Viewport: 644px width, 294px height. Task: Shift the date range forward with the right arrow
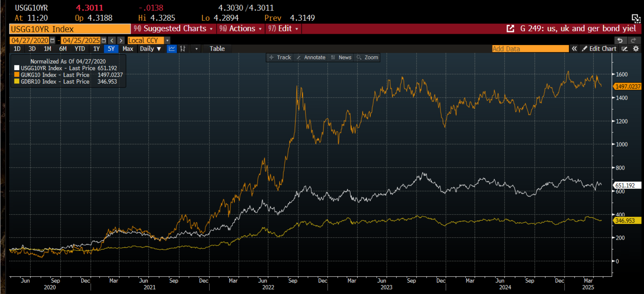click(x=121, y=41)
